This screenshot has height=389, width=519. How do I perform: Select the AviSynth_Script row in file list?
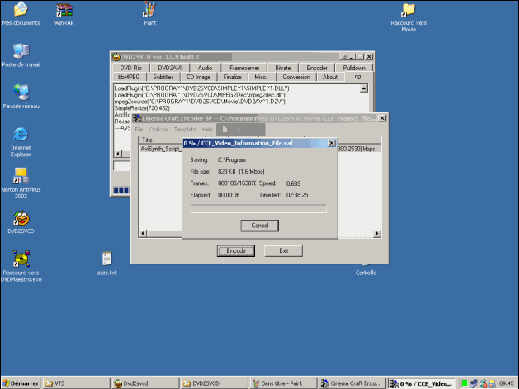(x=260, y=149)
